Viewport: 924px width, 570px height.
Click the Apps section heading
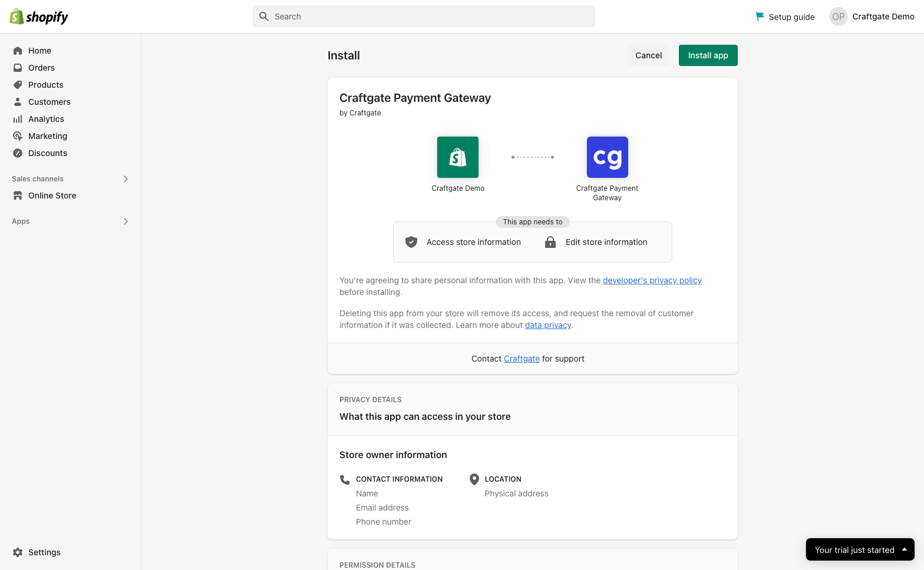(x=21, y=221)
